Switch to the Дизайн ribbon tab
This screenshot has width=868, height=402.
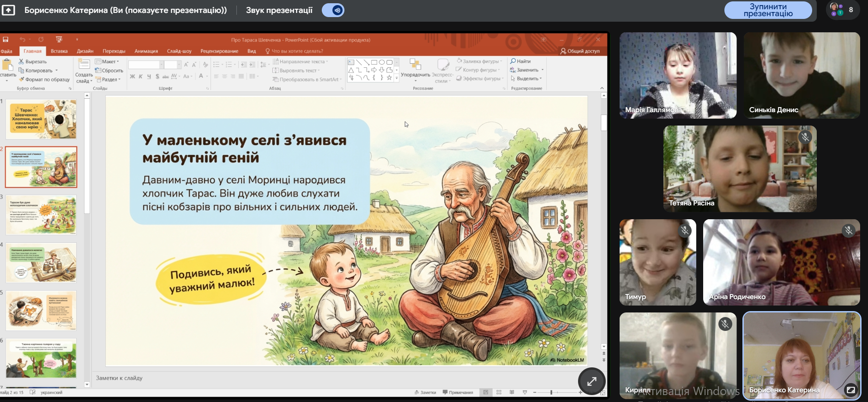click(x=85, y=51)
